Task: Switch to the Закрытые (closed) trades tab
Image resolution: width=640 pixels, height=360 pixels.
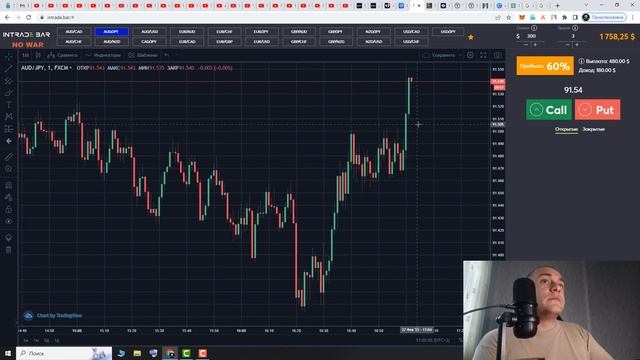Action: 593,129
